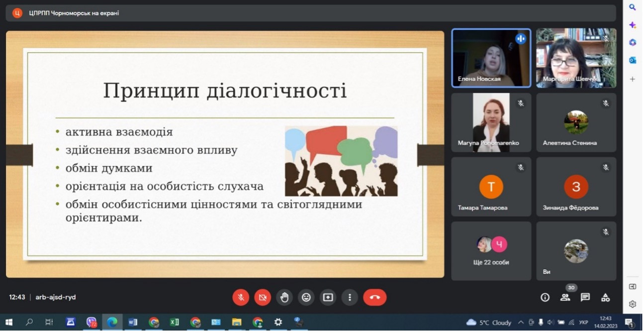Open Task View on the taskbar
Viewport: 644px width, 333px height.
[49, 322]
